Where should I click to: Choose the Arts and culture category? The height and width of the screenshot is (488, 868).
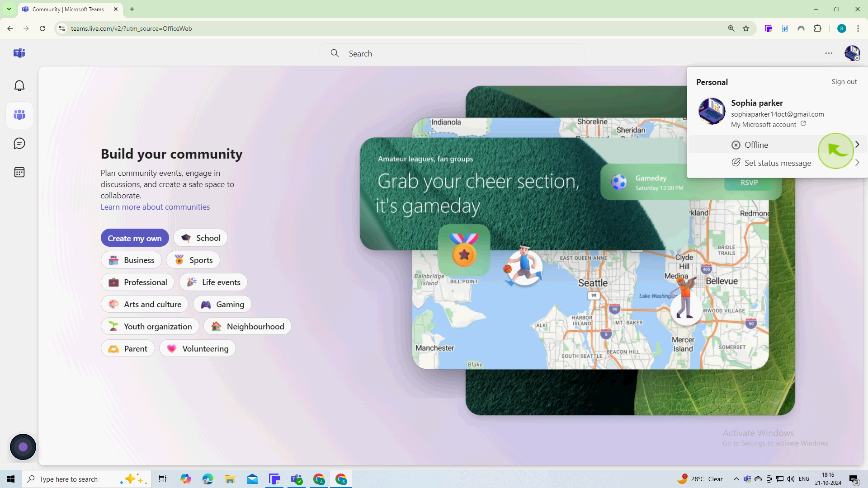pyautogui.click(x=145, y=305)
